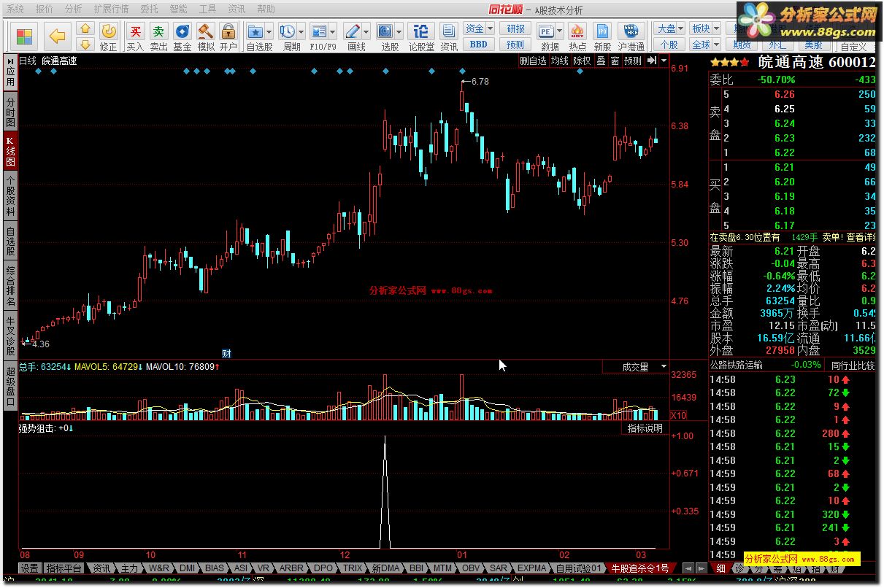This screenshot has width=884, height=588.
Task: Click the panel collapse arrow icon beside 预测
Action: [x=651, y=61]
